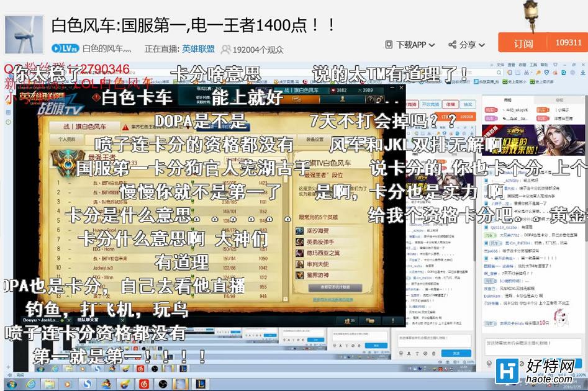Subscribe with the orange 订阅 button
The width and height of the screenshot is (588, 391).
point(523,42)
